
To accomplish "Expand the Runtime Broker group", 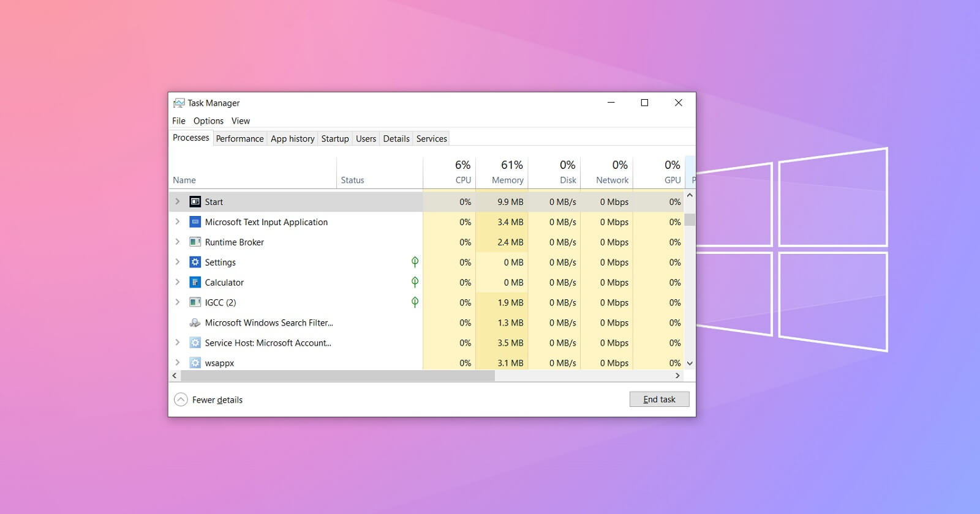I will [x=178, y=242].
